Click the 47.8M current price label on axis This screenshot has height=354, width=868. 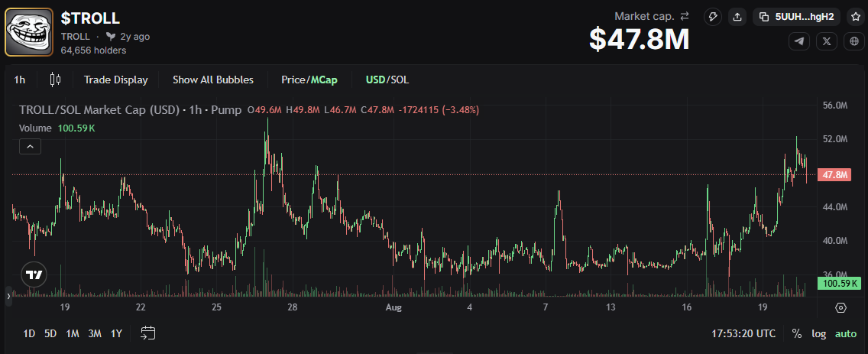835,175
